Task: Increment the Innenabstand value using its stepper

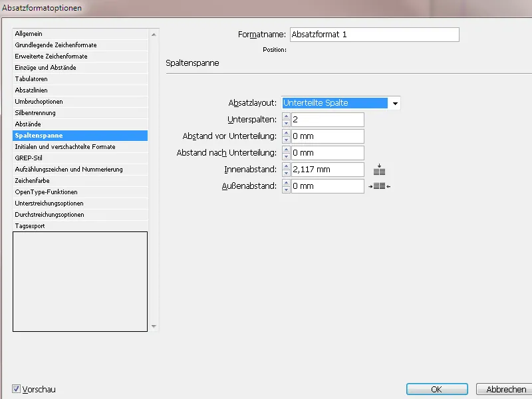Action: coord(285,166)
